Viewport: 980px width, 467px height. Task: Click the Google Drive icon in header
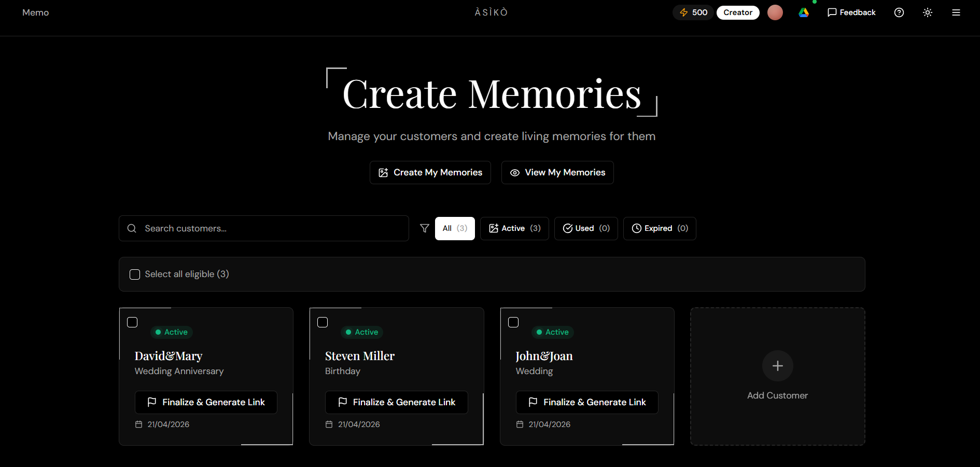(803, 12)
